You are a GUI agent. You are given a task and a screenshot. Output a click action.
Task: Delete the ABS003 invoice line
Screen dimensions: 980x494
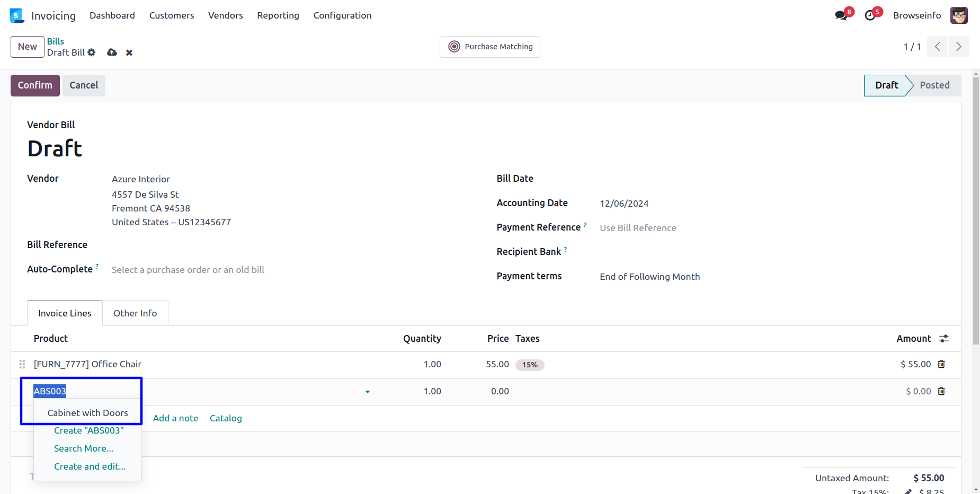click(941, 391)
